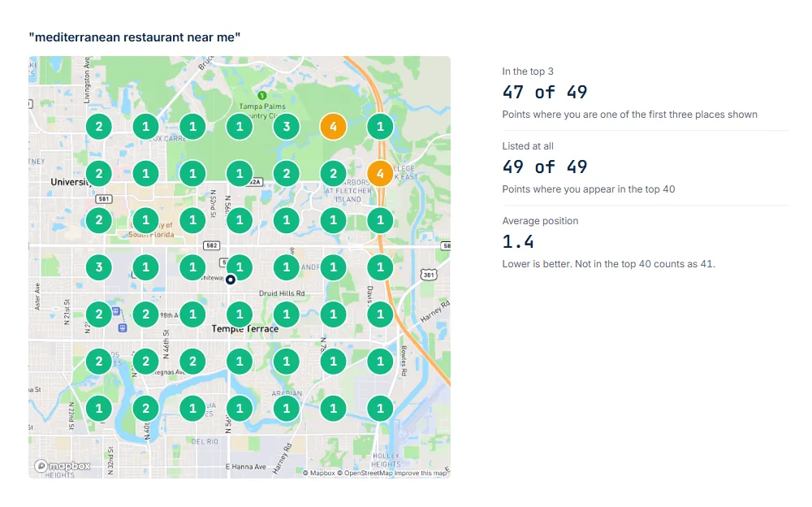Viewport: 812px width, 507px height.
Task: Select the 3 marker in the top row
Action: (287, 127)
